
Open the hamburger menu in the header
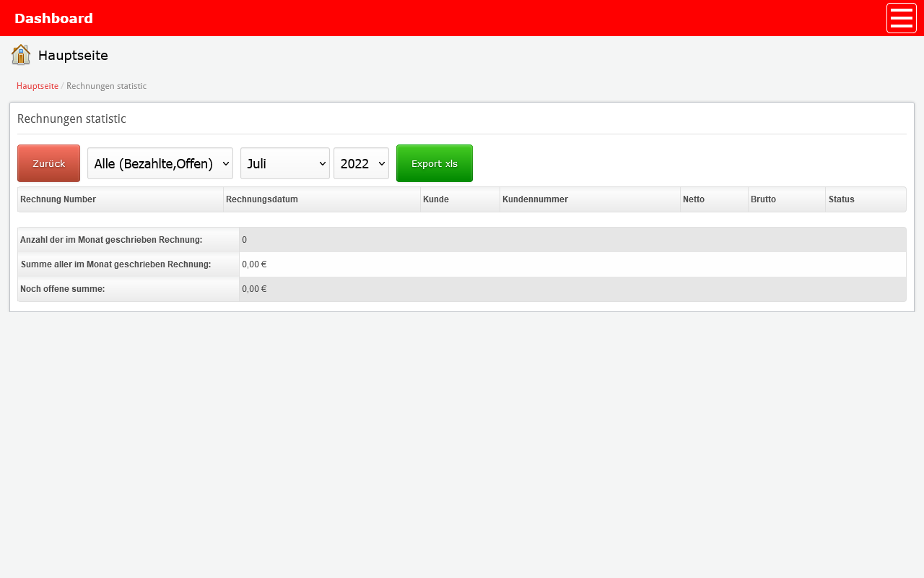tap(901, 18)
